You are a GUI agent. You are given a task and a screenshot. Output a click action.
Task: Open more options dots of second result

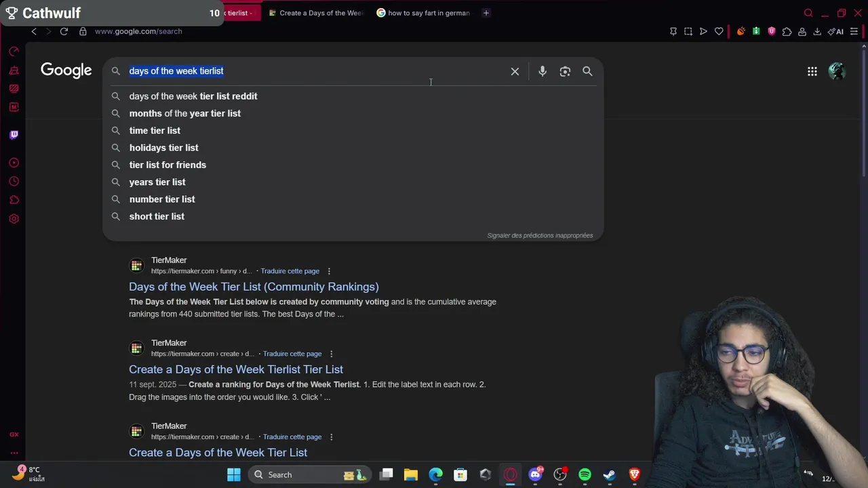pos(331,354)
